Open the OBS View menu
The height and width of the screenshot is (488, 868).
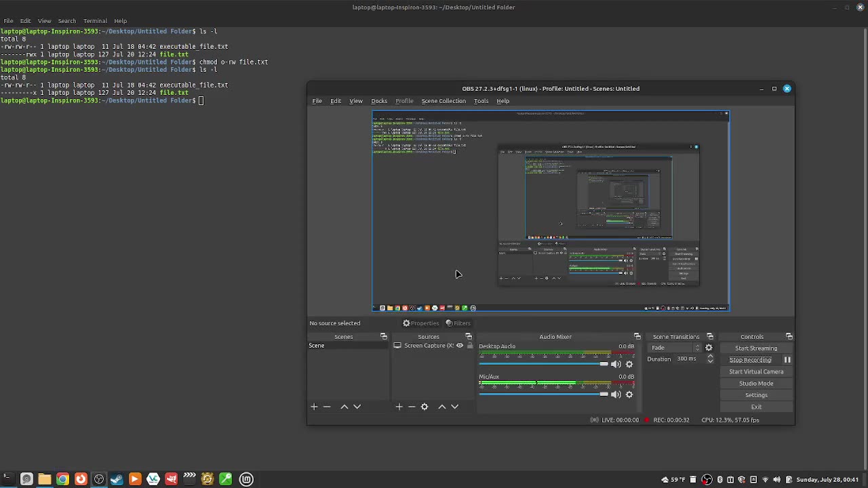[356, 101]
